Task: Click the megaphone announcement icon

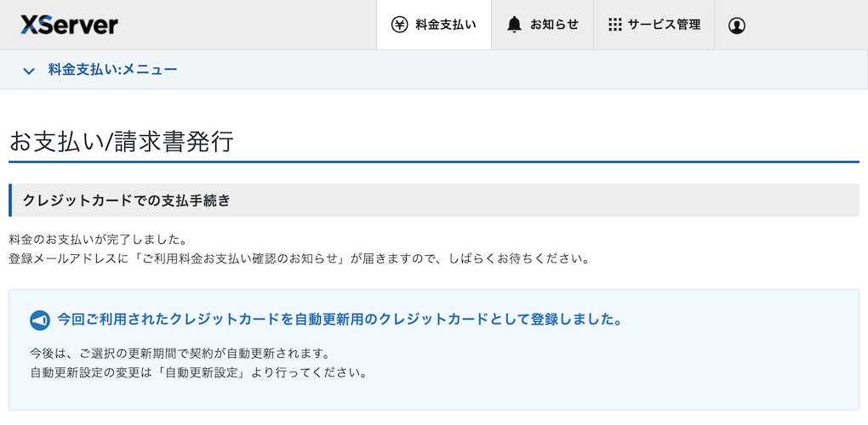Action: click(40, 320)
